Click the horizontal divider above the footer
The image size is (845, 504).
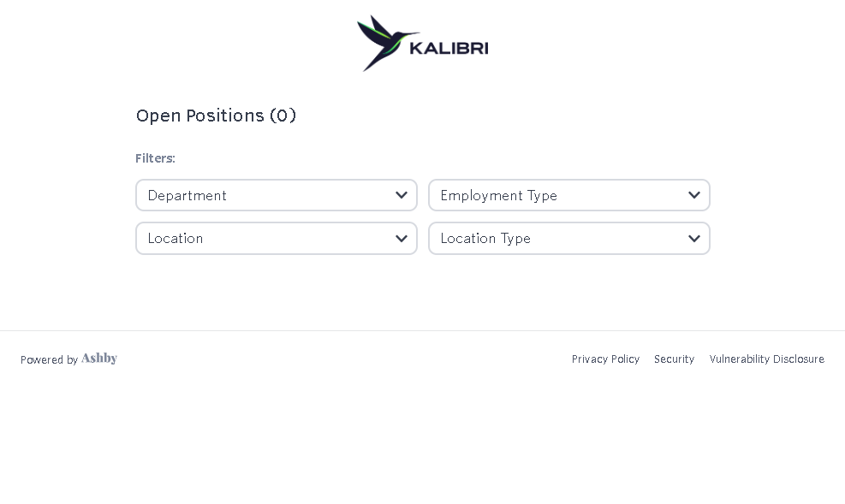422,330
